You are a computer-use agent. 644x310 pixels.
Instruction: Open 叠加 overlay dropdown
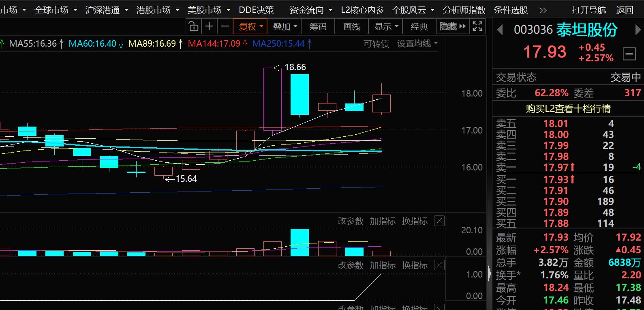tap(285, 27)
